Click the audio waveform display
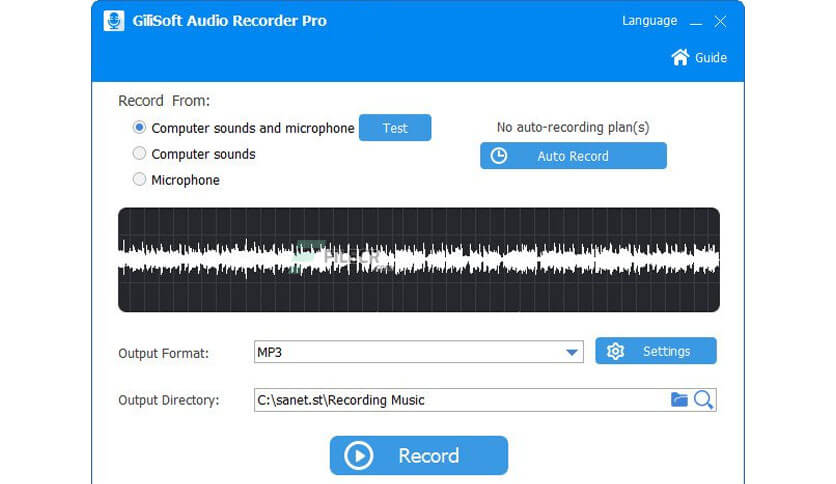Screen dimensions: 836x484 [x=418, y=260]
